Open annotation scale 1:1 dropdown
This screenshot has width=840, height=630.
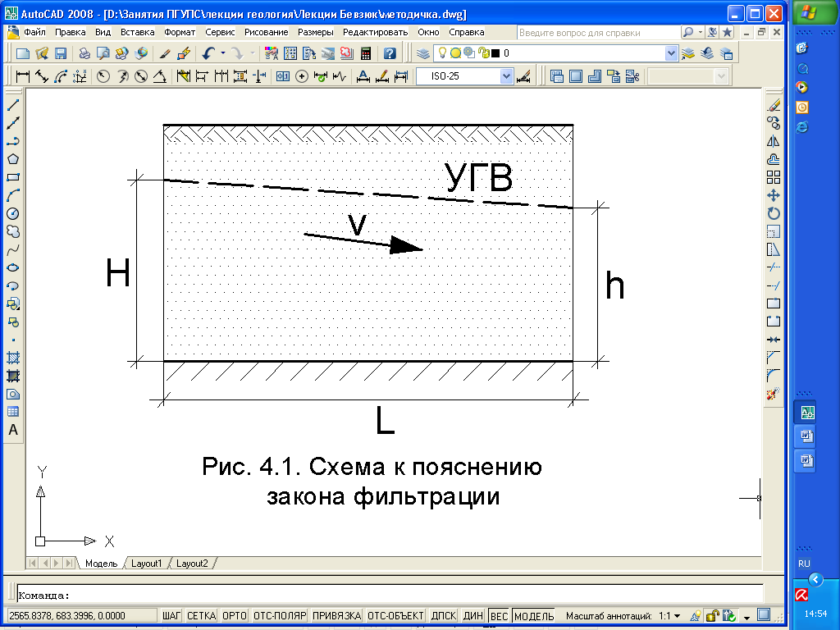pos(677,616)
